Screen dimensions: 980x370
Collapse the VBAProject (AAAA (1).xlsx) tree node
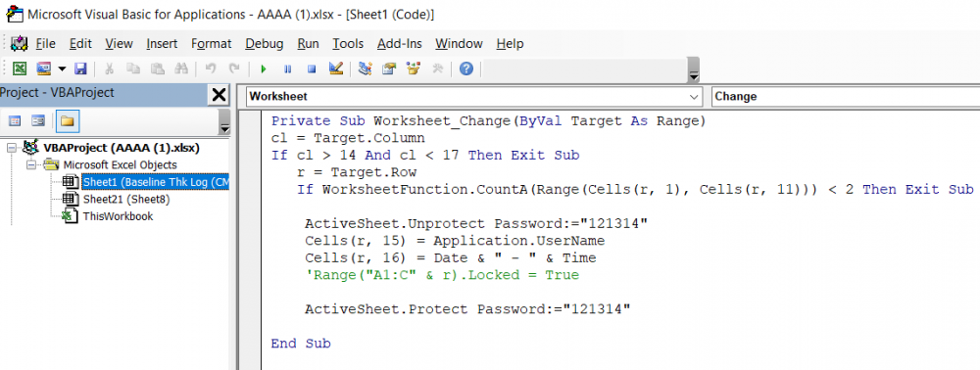coord(11,148)
